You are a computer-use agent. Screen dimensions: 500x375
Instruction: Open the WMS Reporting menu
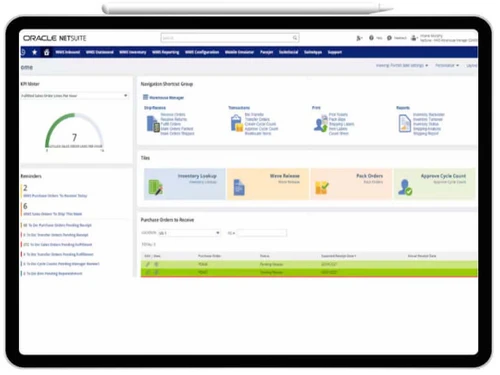tap(166, 52)
